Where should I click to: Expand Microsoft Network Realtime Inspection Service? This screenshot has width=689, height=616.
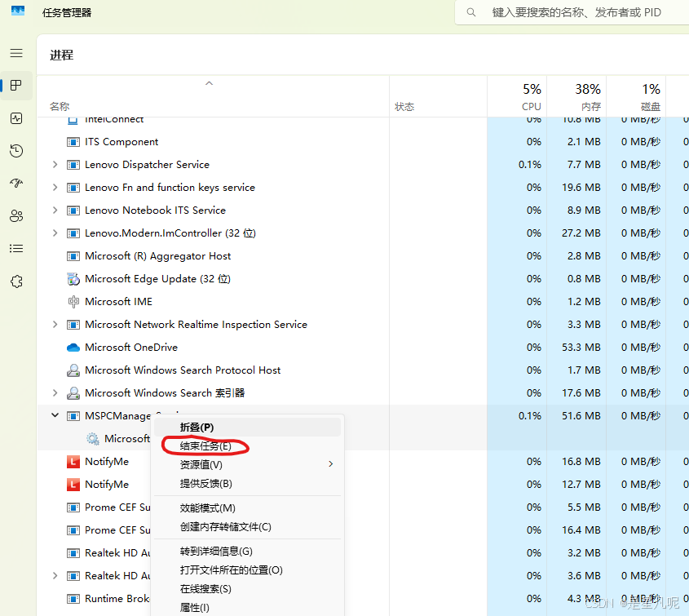(x=55, y=325)
